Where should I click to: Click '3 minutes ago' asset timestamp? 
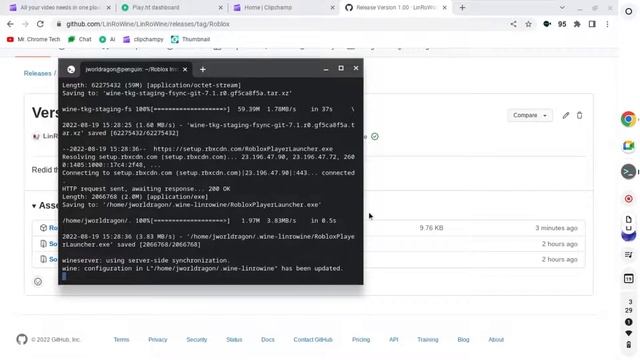(x=556, y=228)
